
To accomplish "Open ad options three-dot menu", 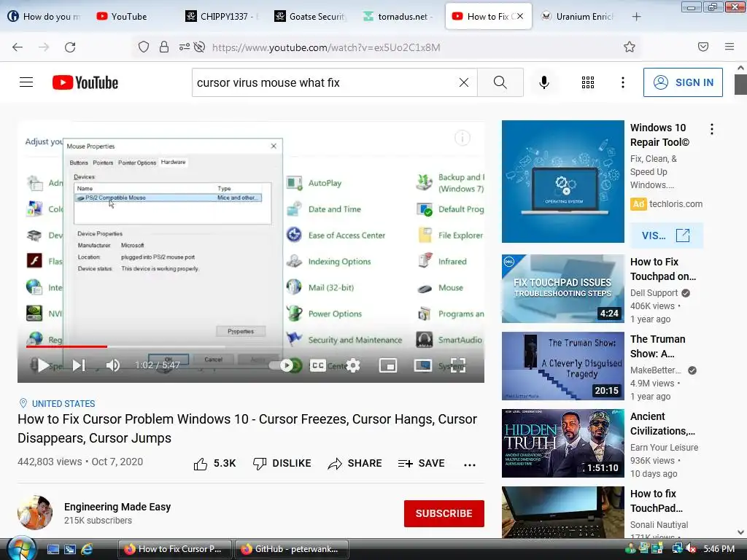I will click(712, 129).
